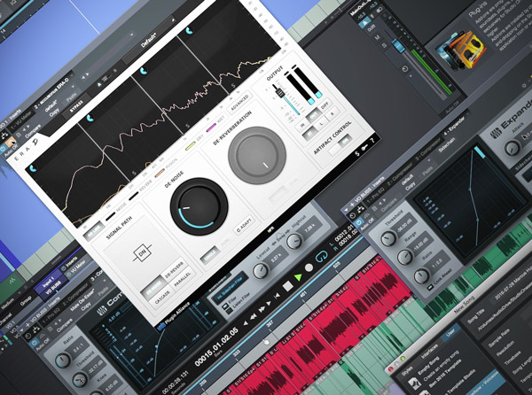Click the Rewind transport button
The image size is (532, 395).
(253, 316)
